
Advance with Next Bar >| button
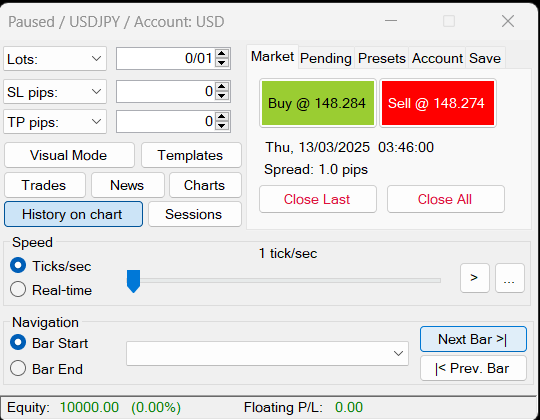[x=473, y=339]
